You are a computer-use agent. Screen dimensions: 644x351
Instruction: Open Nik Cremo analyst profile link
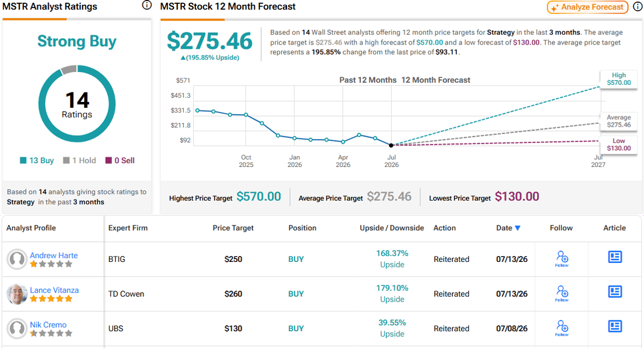[48, 325]
